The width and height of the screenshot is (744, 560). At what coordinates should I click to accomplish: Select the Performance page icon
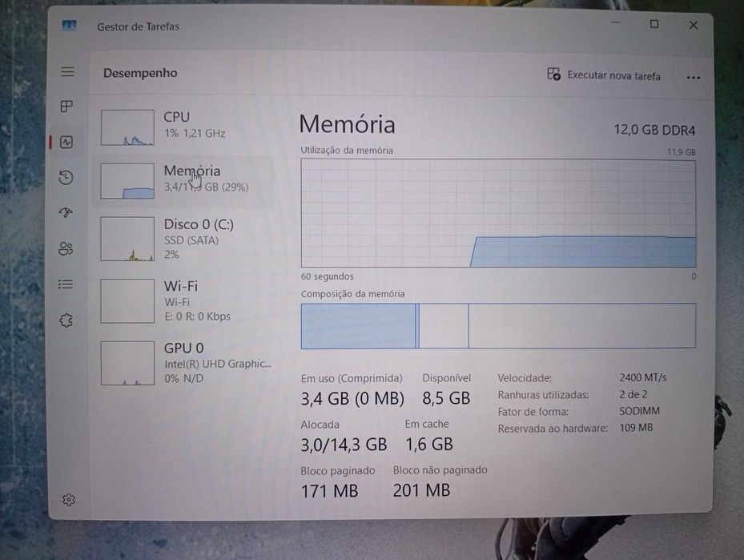pyautogui.click(x=66, y=142)
